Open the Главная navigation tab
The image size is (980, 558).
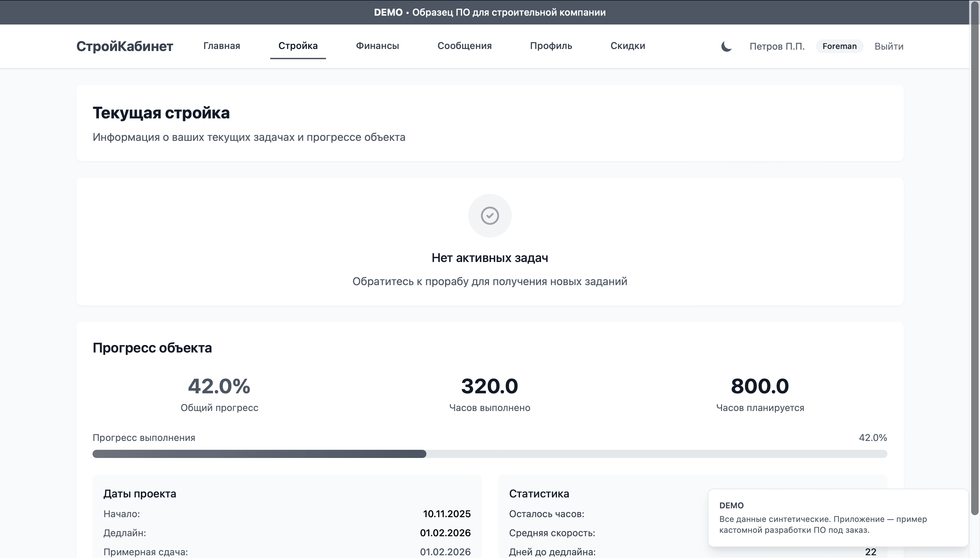pyautogui.click(x=222, y=46)
